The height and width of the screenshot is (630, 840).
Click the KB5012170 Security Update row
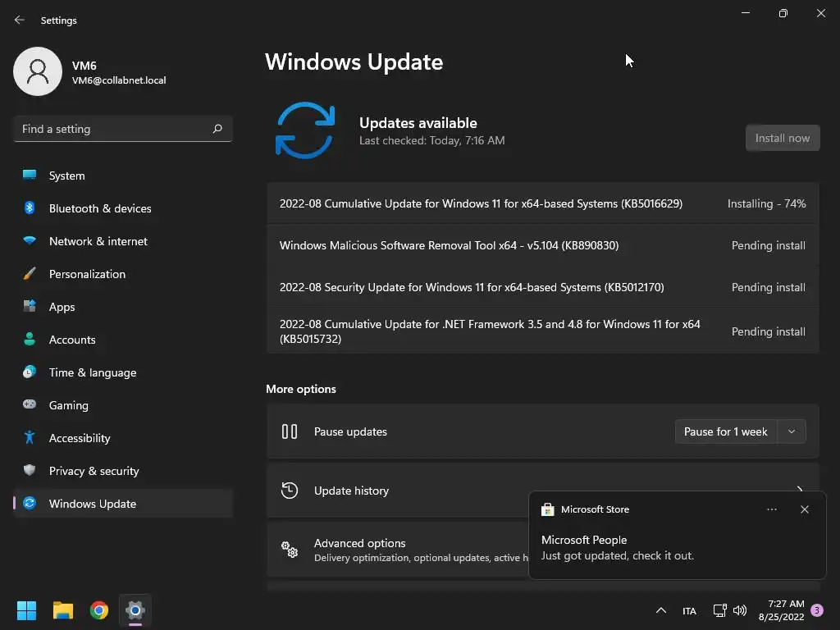(543, 287)
